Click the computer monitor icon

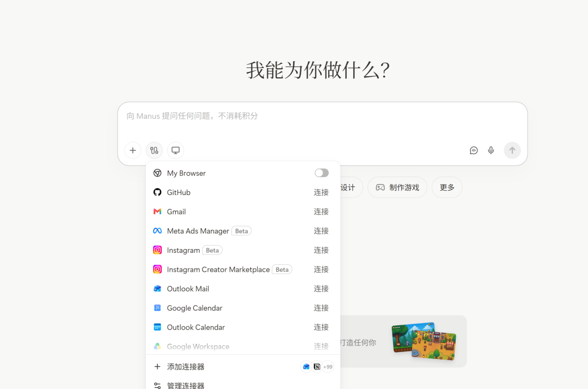[175, 150]
